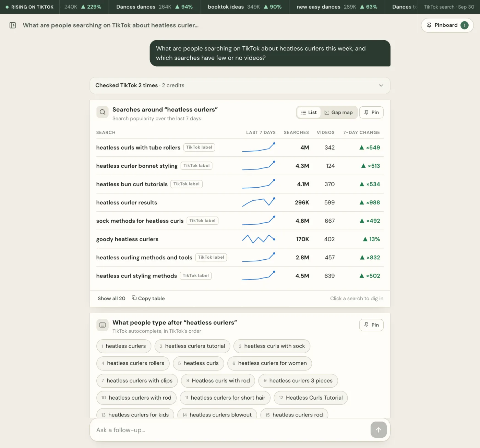Viewport: 480px width, 448px height.
Task: Click the TikTok label tag on tube rollers row
Action: pyautogui.click(x=199, y=147)
